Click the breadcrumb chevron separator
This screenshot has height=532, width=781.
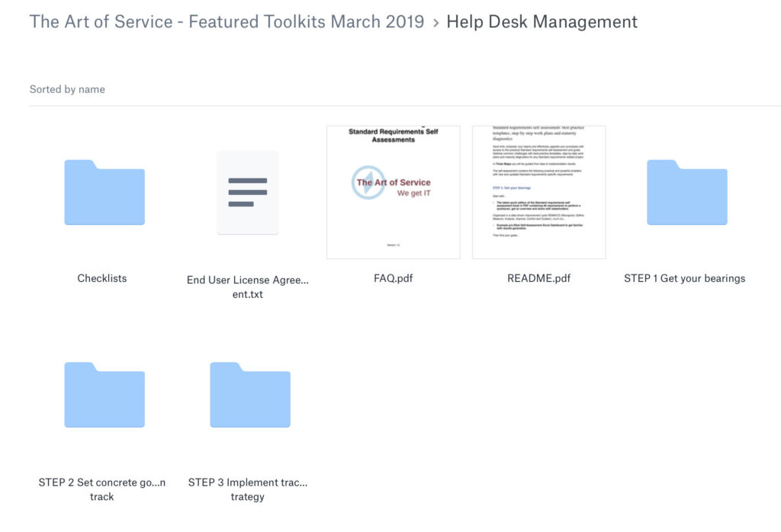click(x=435, y=23)
